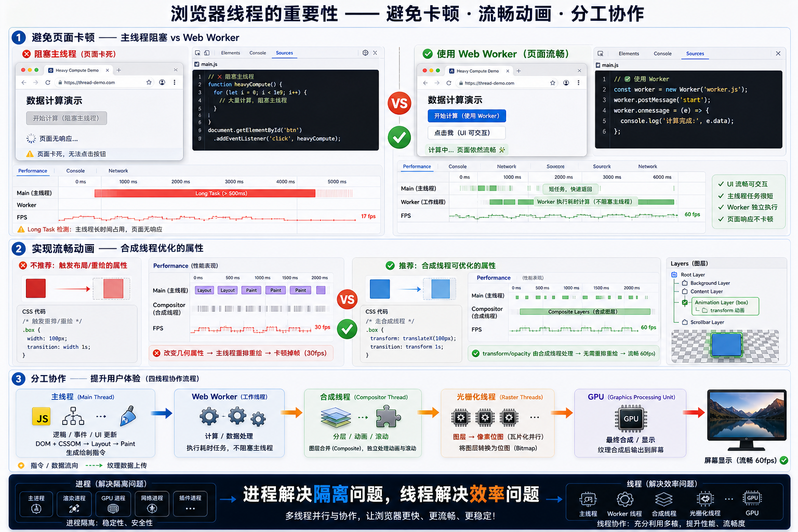Click the loading spinner beside 页面无响应

[x=31, y=139]
